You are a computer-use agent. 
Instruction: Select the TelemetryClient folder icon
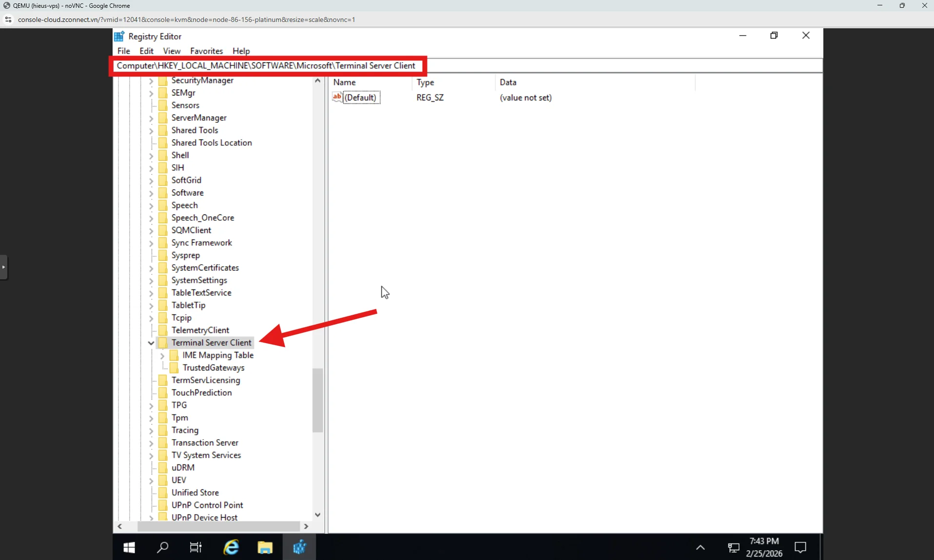[163, 330]
